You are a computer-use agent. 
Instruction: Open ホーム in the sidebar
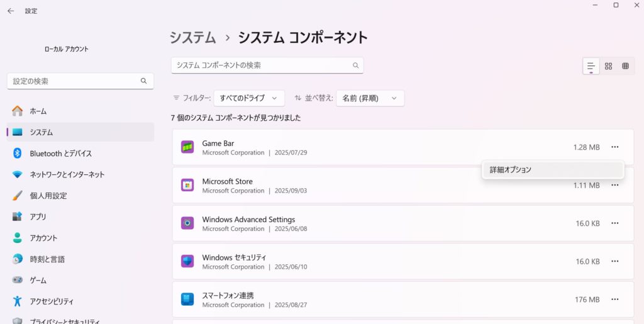(x=38, y=111)
